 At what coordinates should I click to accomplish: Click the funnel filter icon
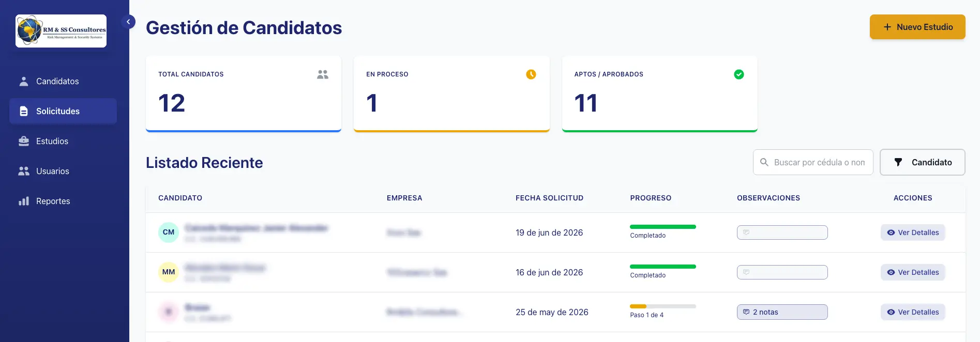pyautogui.click(x=898, y=162)
